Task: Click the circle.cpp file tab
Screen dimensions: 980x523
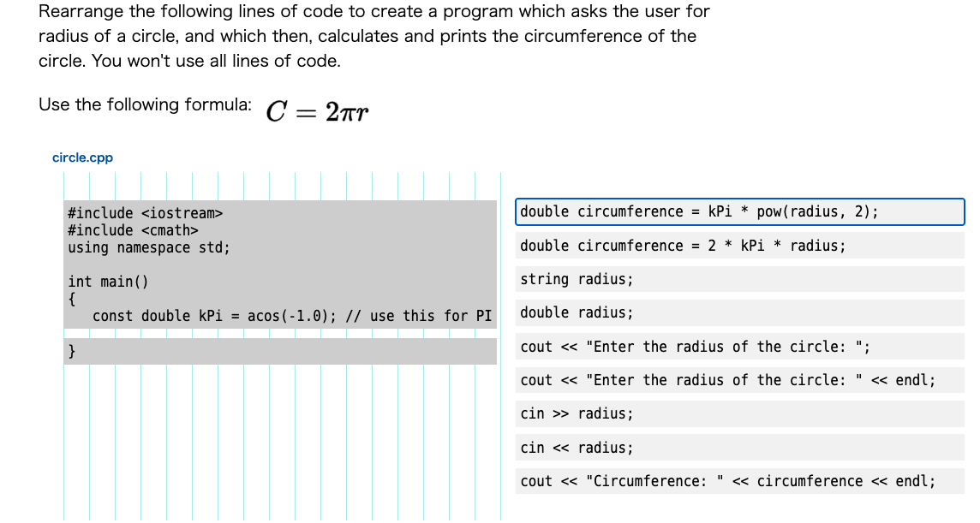Action: pyautogui.click(x=82, y=157)
